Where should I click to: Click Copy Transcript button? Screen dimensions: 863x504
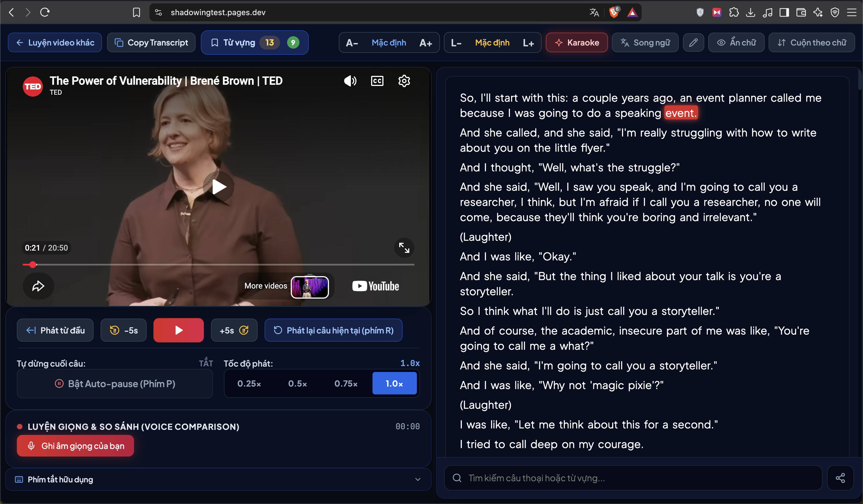pyautogui.click(x=151, y=42)
